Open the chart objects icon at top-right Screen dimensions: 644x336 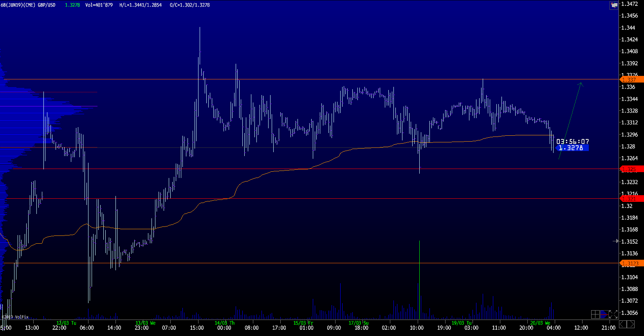(614, 5)
